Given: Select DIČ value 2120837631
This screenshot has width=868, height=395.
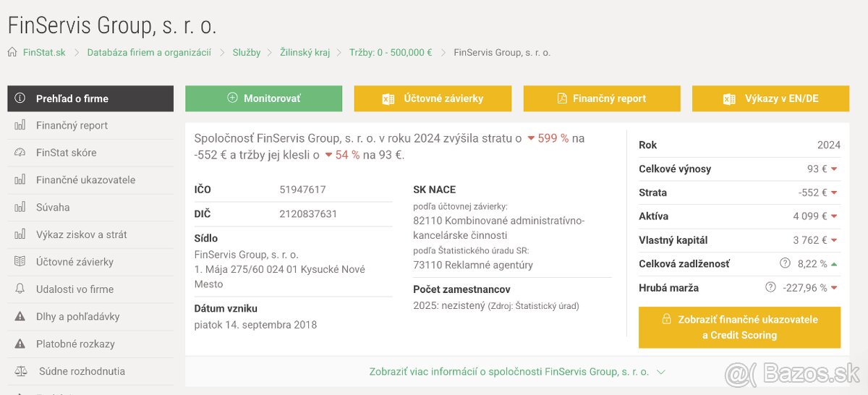Looking at the screenshot, I should (308, 214).
